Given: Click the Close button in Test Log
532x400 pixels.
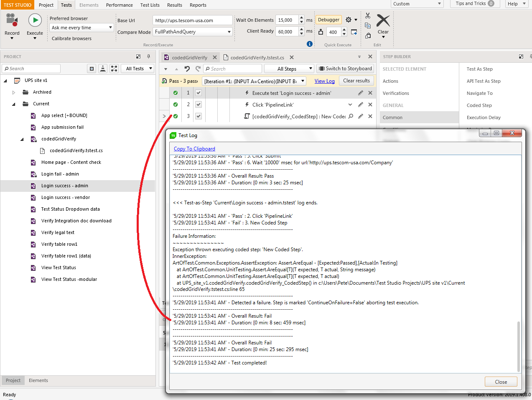Looking at the screenshot, I should 501,382.
